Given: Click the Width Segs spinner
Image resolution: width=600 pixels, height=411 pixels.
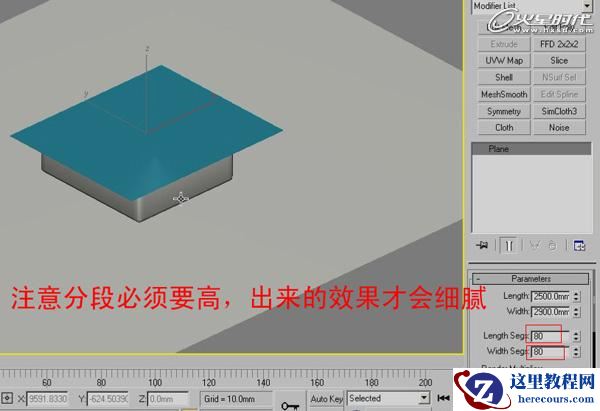Looking at the screenshot, I should (x=576, y=351).
